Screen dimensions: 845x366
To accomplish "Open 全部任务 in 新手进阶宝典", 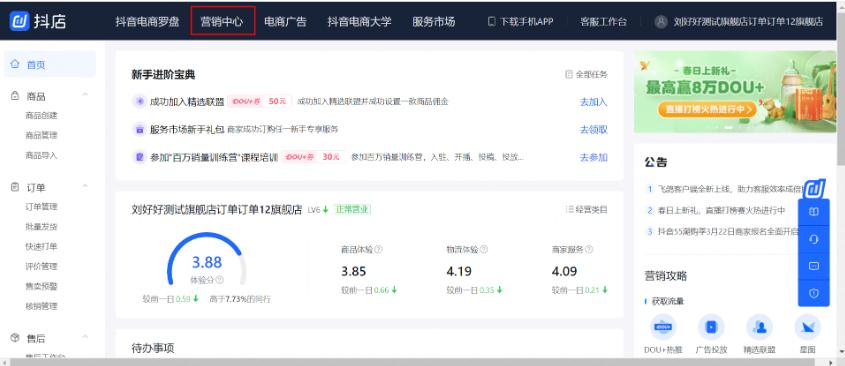I will (x=586, y=74).
